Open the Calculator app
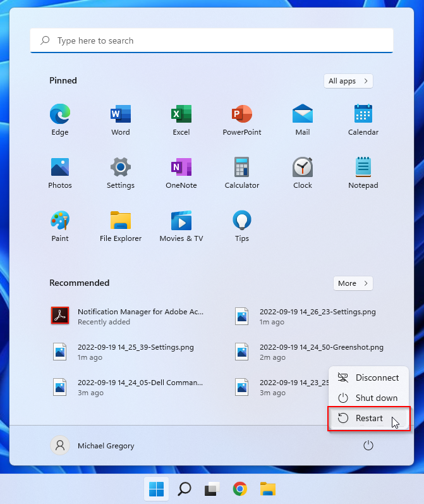 (242, 173)
